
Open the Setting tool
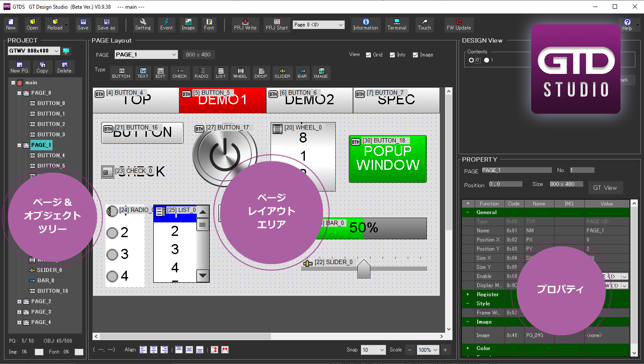tap(143, 25)
